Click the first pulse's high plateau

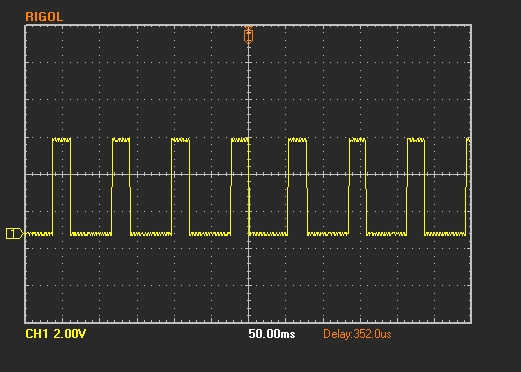point(62,140)
